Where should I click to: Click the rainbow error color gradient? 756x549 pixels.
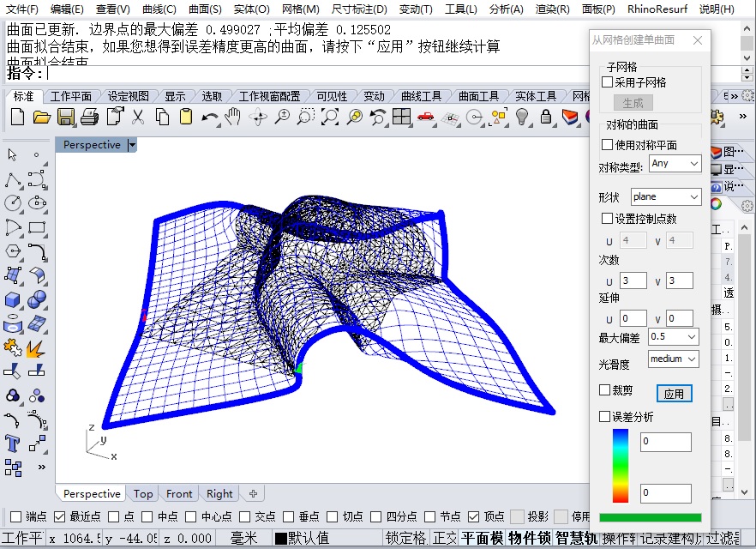pos(620,466)
